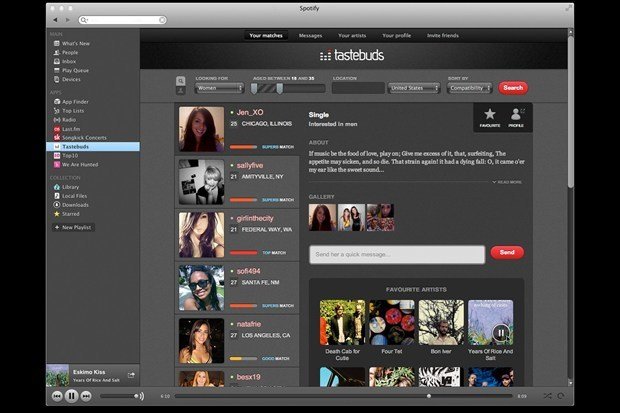620x413 pixels.
Task: Play Bon Iver artist
Action: (441, 322)
